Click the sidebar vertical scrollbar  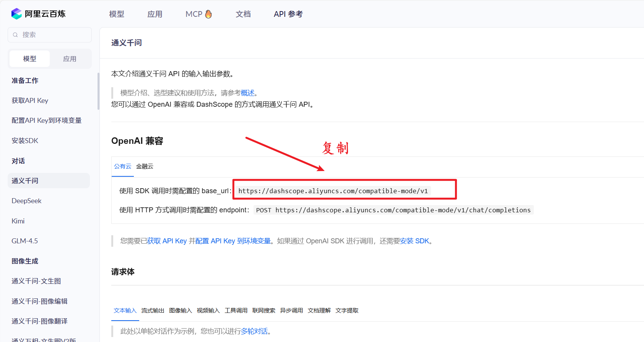tap(98, 91)
